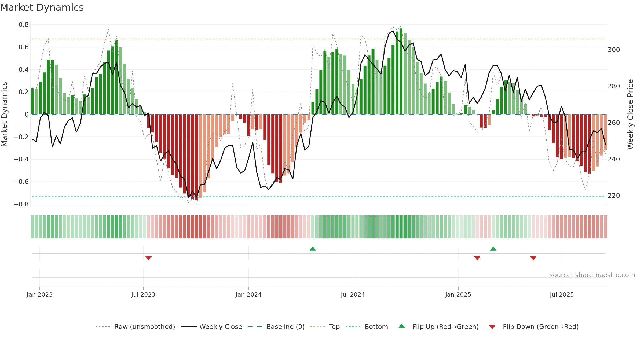The height and width of the screenshot is (362, 644).
Task: Toggle the Weekly Close legend item
Action: click(211, 327)
